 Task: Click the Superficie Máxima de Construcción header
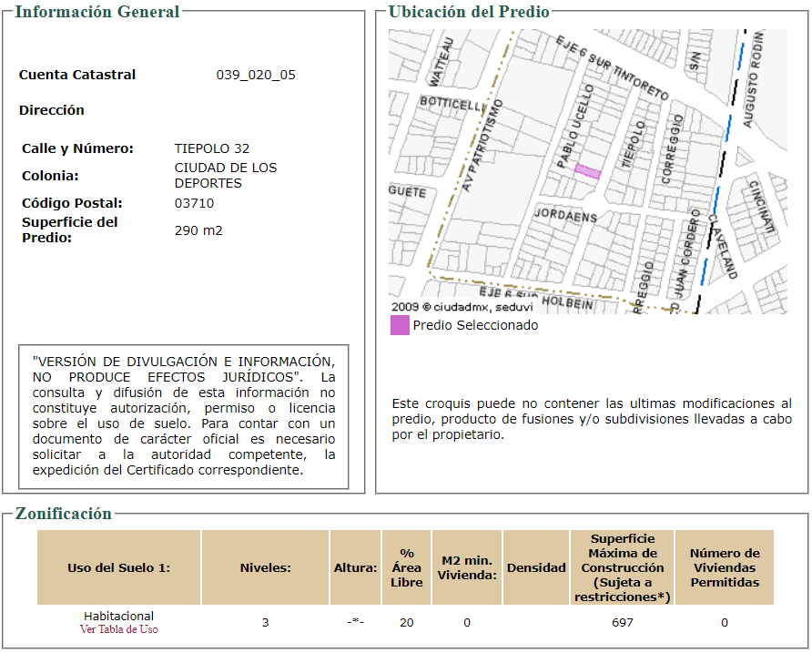tap(623, 567)
